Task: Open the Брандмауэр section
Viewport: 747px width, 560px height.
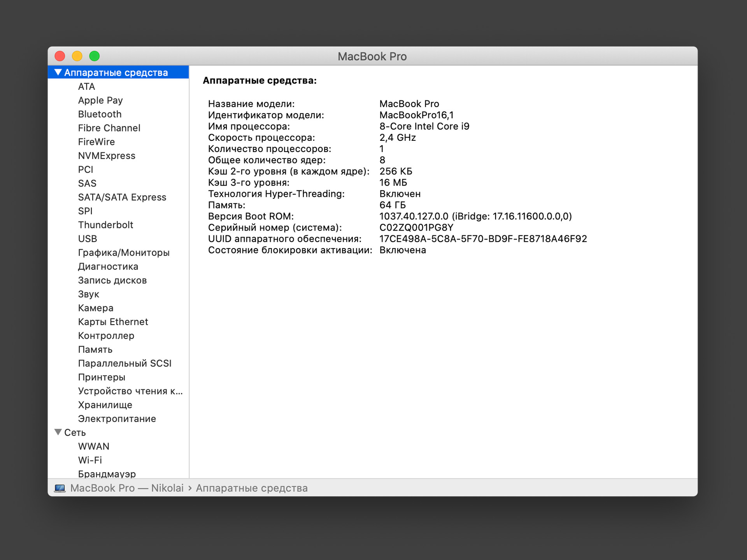Action: [x=107, y=474]
